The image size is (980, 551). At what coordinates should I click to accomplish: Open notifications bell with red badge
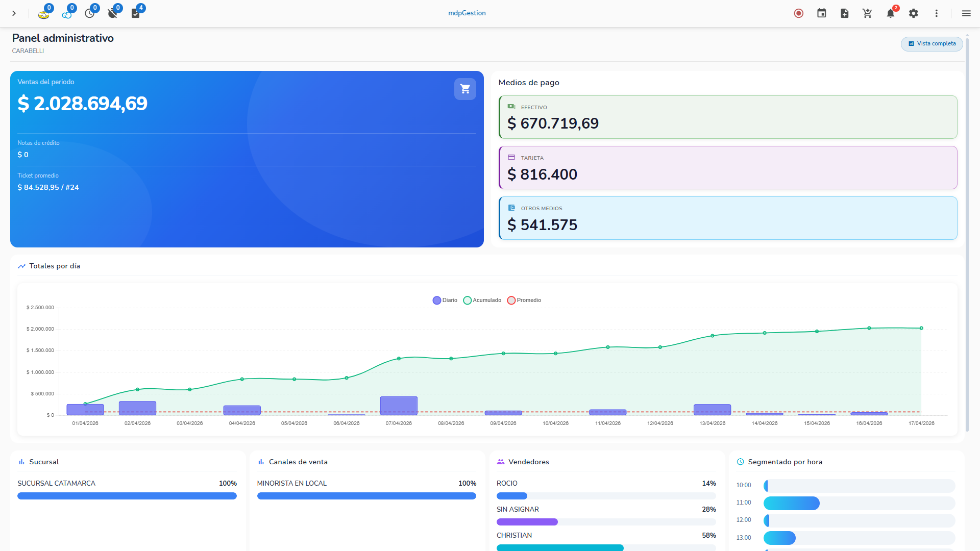pos(890,13)
